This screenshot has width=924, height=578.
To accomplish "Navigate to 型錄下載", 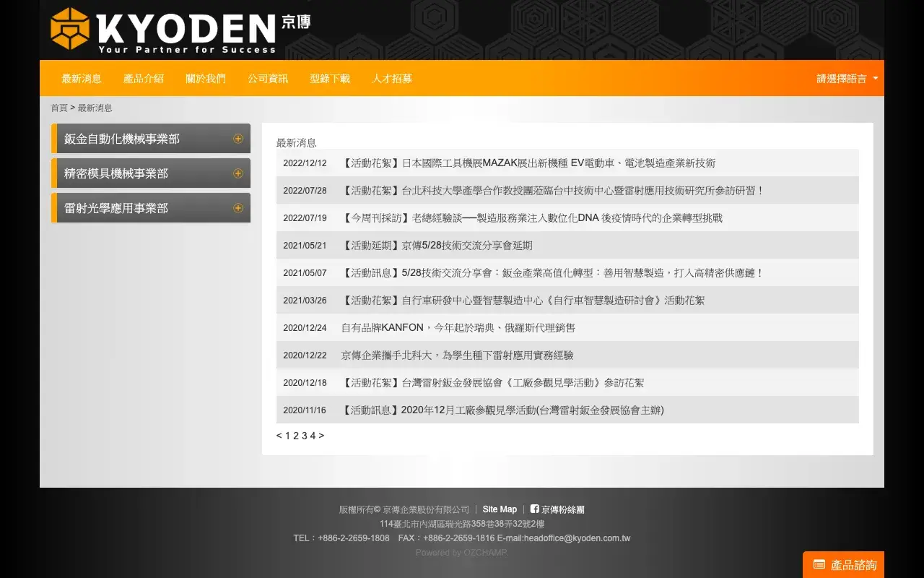I will click(330, 79).
